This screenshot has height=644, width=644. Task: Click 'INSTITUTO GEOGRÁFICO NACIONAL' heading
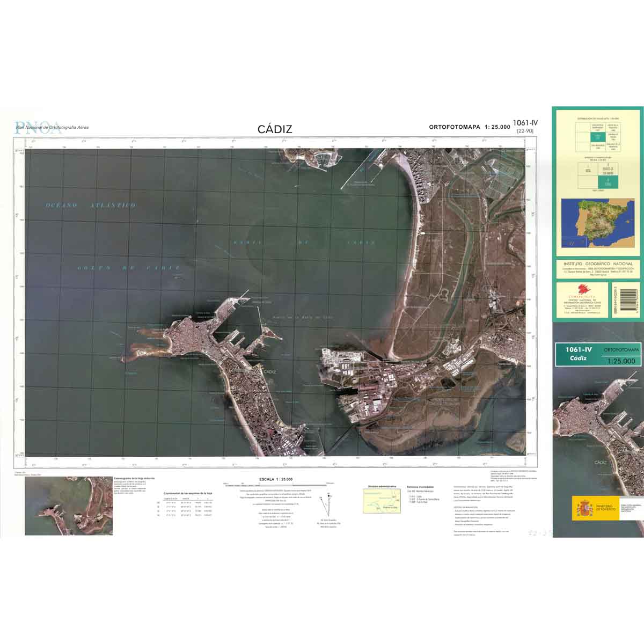pos(598,264)
